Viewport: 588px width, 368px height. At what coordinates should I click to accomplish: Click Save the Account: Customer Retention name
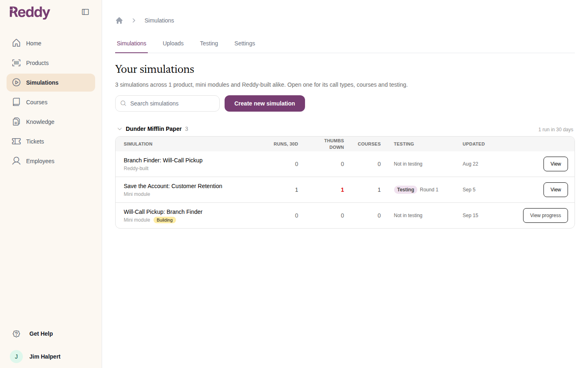coord(173,186)
